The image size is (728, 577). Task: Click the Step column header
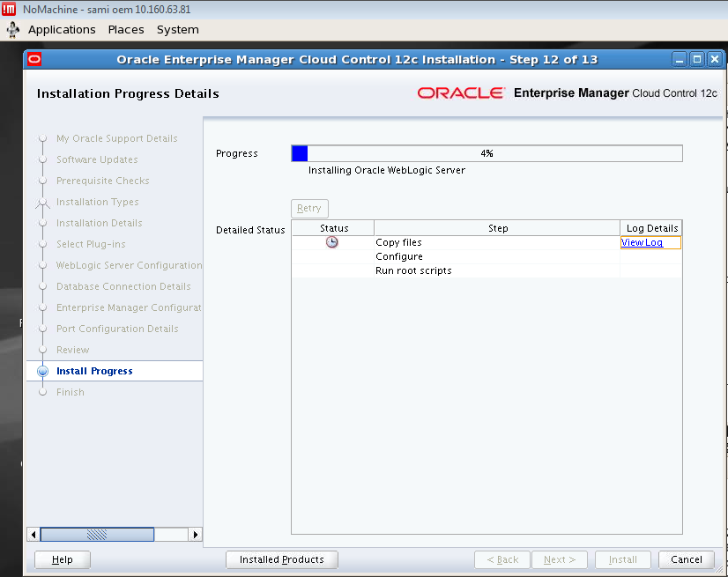498,228
